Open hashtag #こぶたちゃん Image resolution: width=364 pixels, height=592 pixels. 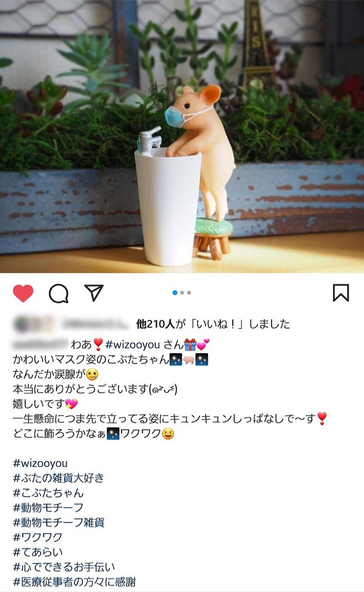[x=49, y=493]
